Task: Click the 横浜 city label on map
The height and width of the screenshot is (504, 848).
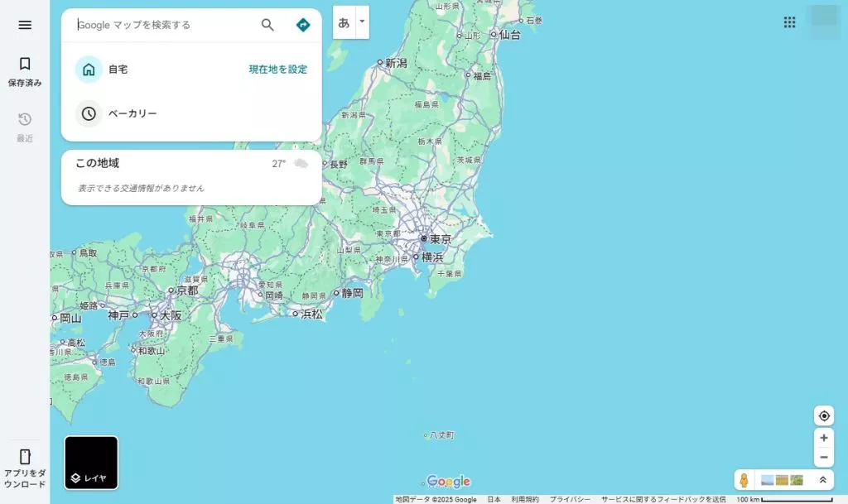Action: pyautogui.click(x=432, y=257)
